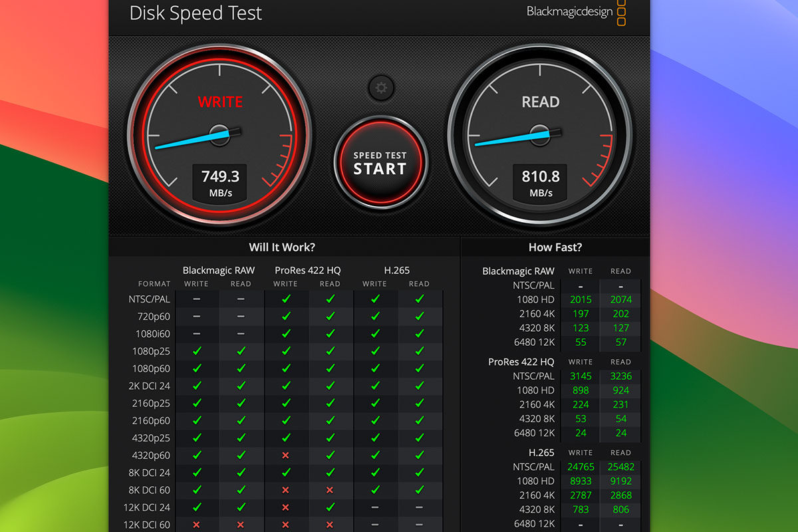Click the read speed 810.8 readout
The height and width of the screenshot is (532, 798).
point(541,176)
